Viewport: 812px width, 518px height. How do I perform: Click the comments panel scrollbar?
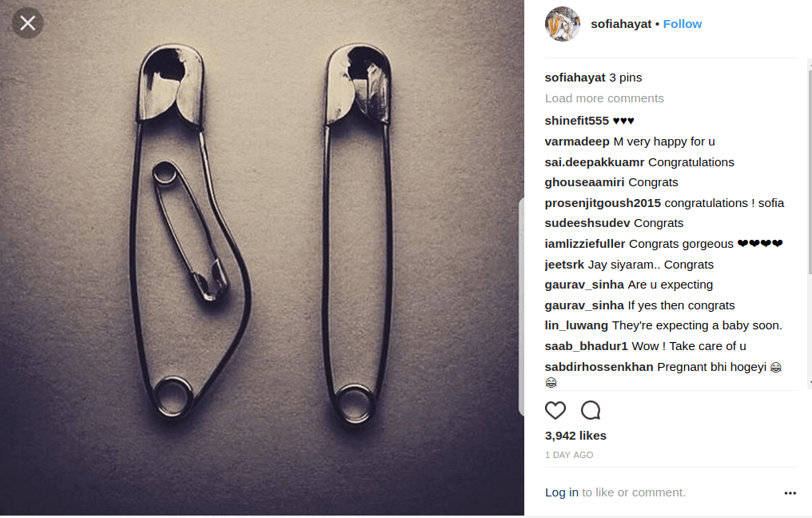[810, 173]
